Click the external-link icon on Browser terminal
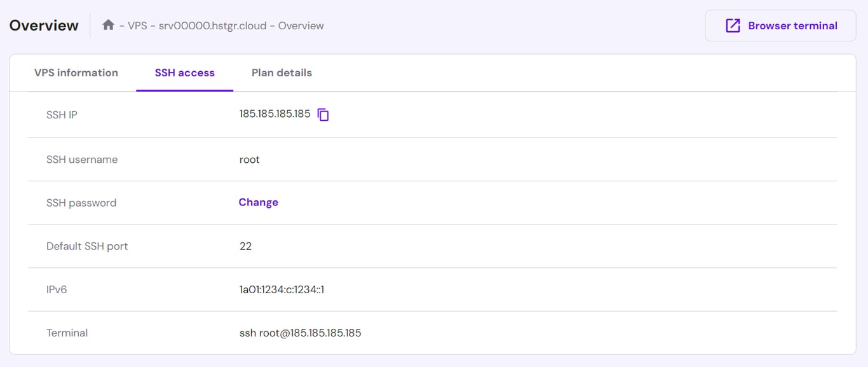The height and width of the screenshot is (367, 868). (x=734, y=25)
